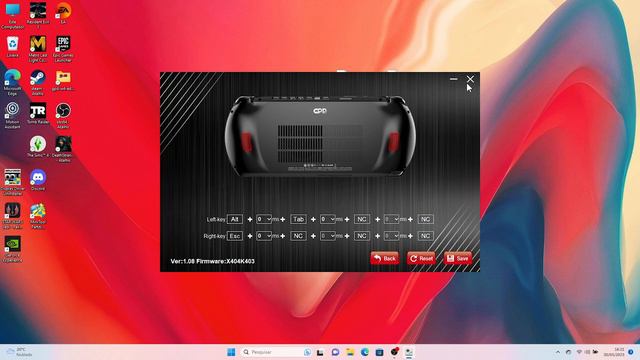The width and height of the screenshot is (640, 360).
Task: Open the EA app desktop shortcut
Action: coord(63,13)
